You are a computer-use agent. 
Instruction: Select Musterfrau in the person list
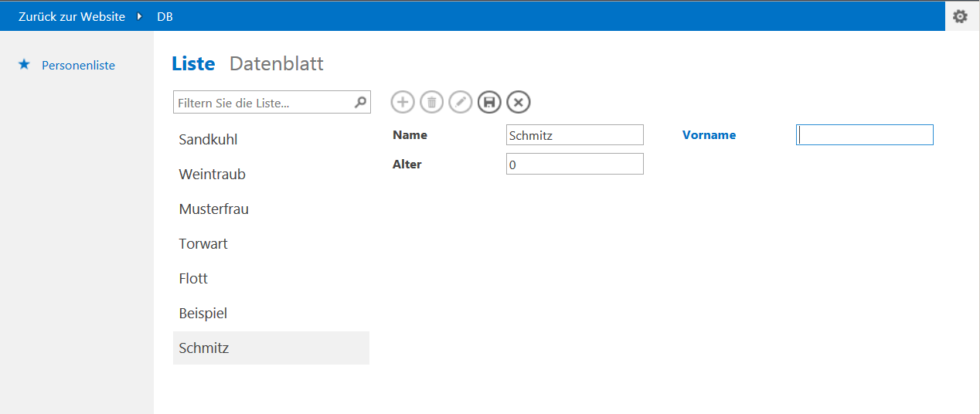point(213,209)
